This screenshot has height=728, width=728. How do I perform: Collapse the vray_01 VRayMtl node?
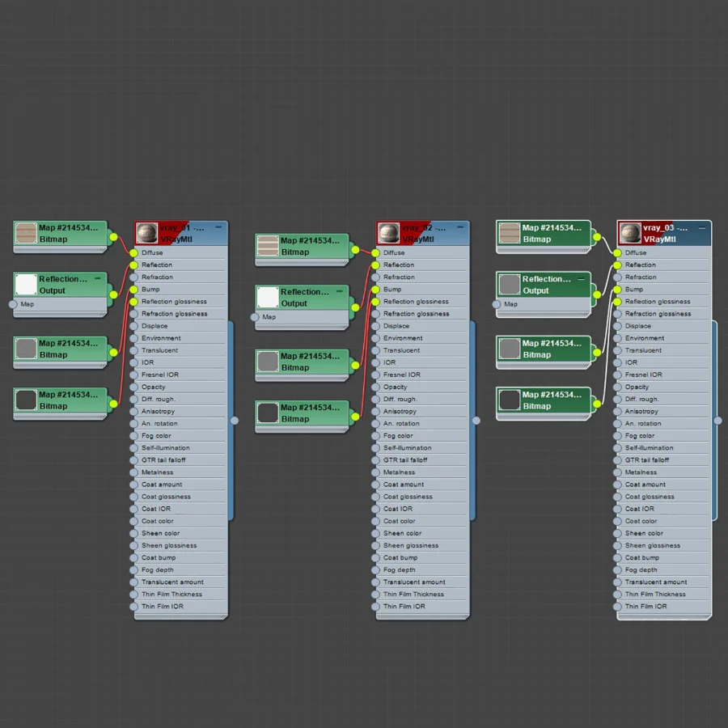click(x=218, y=227)
